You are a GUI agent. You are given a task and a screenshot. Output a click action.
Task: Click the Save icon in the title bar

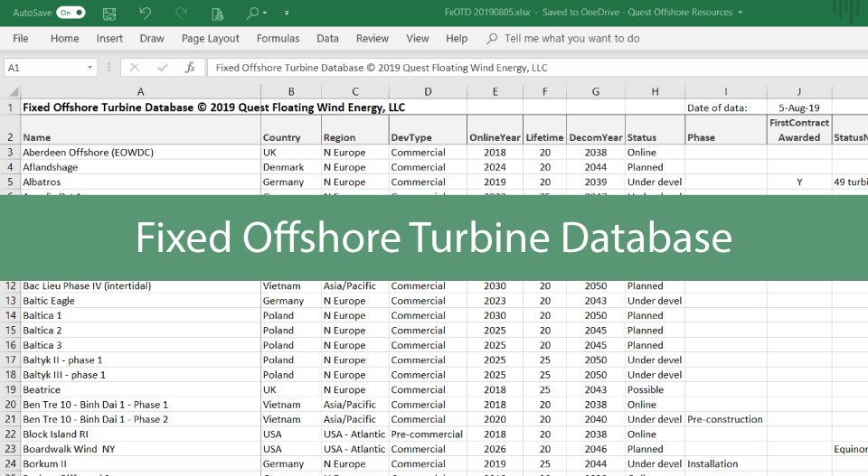[109, 13]
